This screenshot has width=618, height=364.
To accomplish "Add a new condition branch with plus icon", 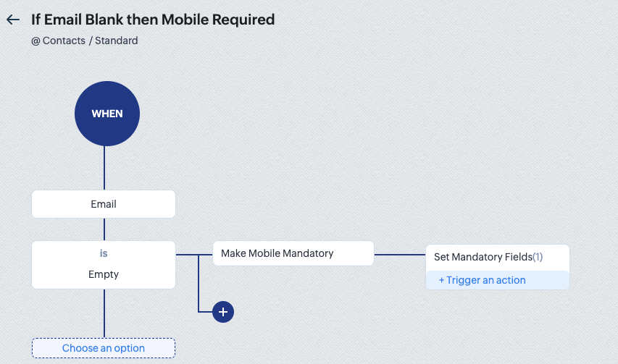I will click(x=223, y=312).
